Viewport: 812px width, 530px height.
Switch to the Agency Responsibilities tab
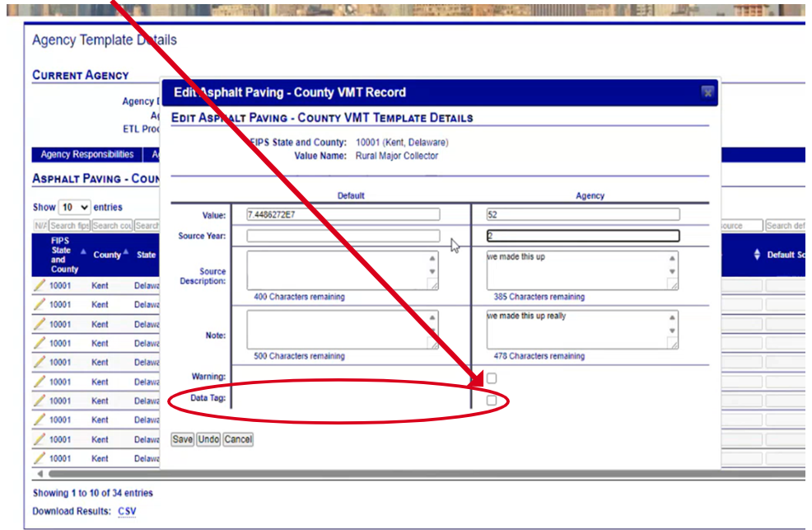point(87,154)
